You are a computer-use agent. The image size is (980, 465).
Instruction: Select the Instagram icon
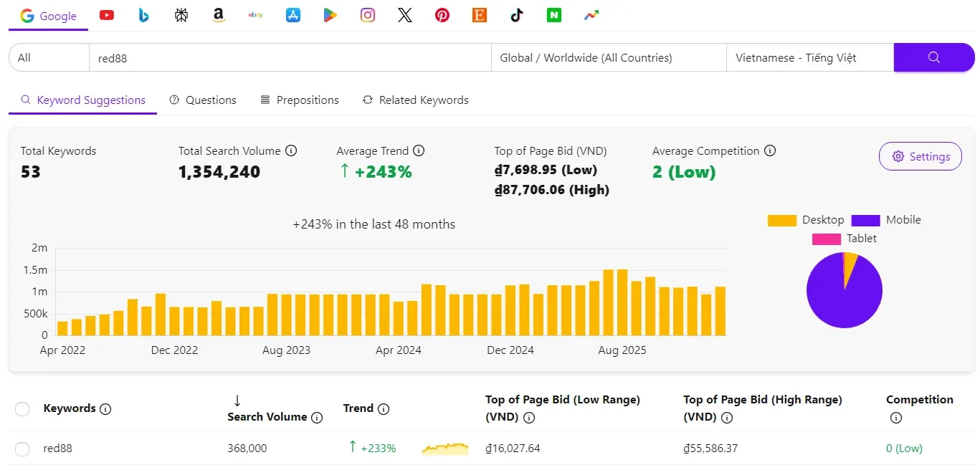pyautogui.click(x=368, y=15)
